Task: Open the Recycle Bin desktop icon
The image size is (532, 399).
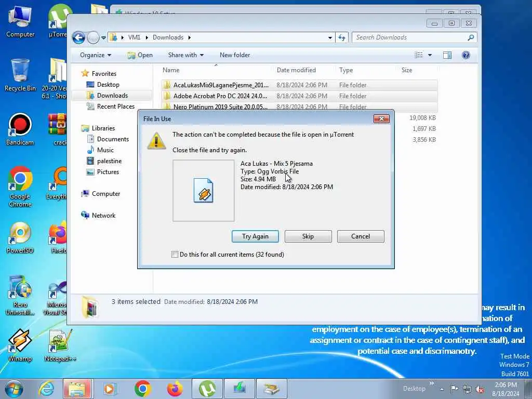Action: [20, 75]
